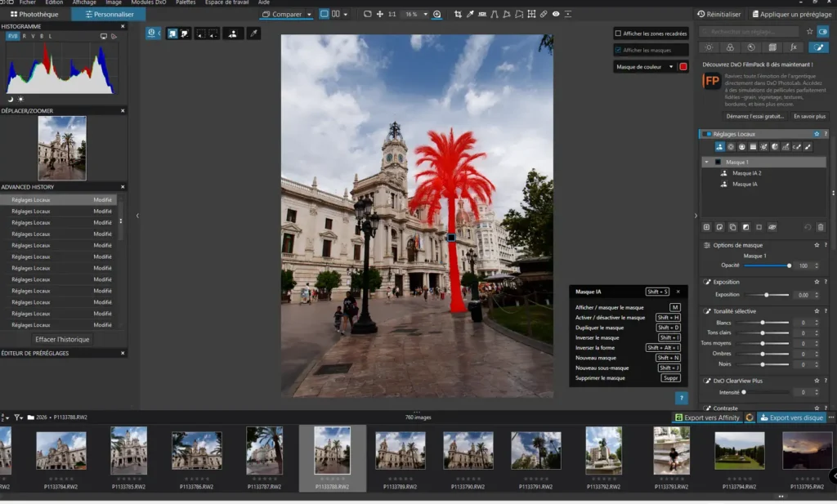Select the perspective reshape grid tool
The width and height of the screenshot is (837, 504).
(531, 15)
